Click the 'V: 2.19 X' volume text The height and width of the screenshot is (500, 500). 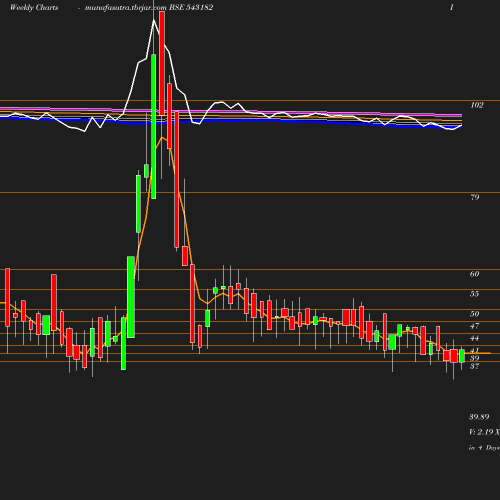pos(485,432)
